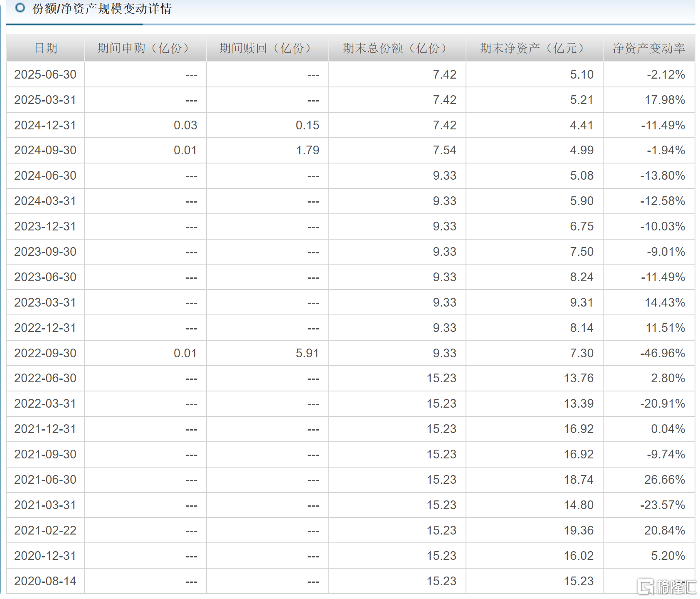The image size is (700, 599).
Task: Click the 日期 column header
Action: coord(46,48)
